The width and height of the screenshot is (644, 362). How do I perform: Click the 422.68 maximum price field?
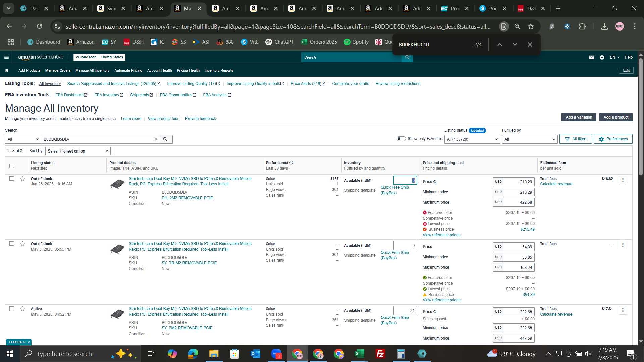(x=519, y=202)
